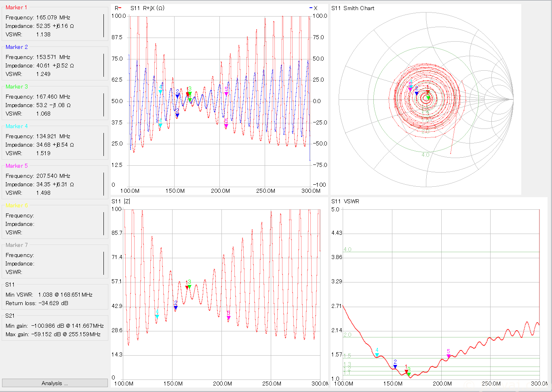The image size is (552, 392).
Task: Select cyan marker 4 on the |Z| chart
Action: click(157, 316)
